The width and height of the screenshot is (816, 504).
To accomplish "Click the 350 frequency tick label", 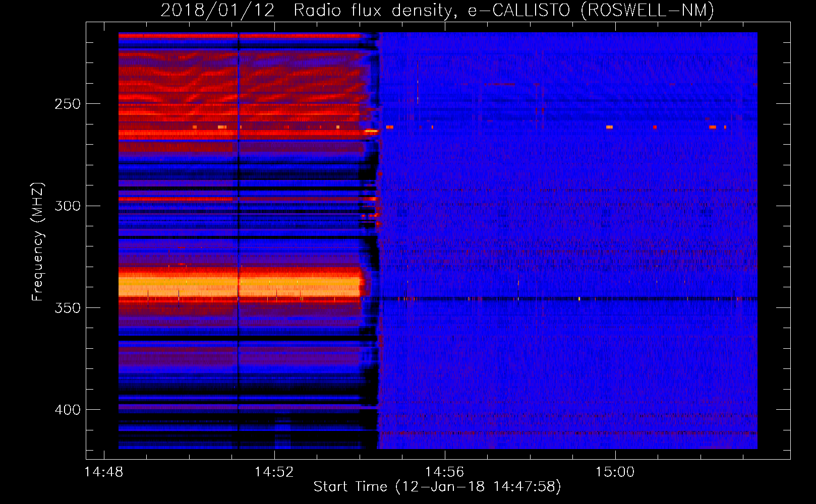I will tap(68, 307).
